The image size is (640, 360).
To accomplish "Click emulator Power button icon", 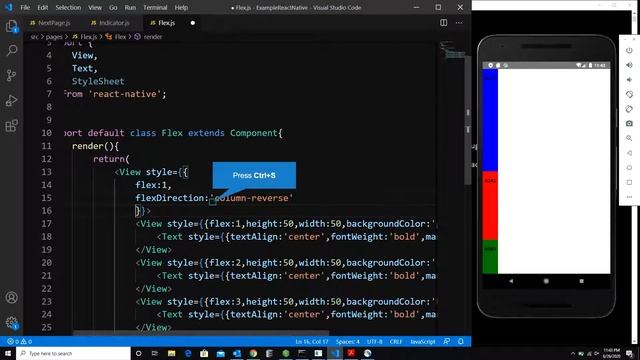I will click(x=629, y=50).
